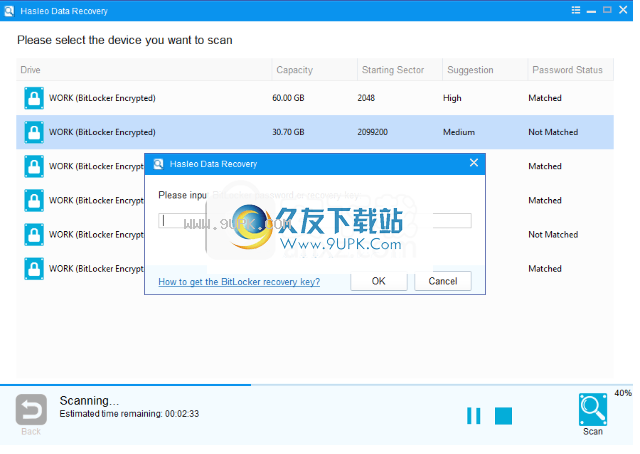Maximize the Hasleo Data Recovery window

click(607, 10)
